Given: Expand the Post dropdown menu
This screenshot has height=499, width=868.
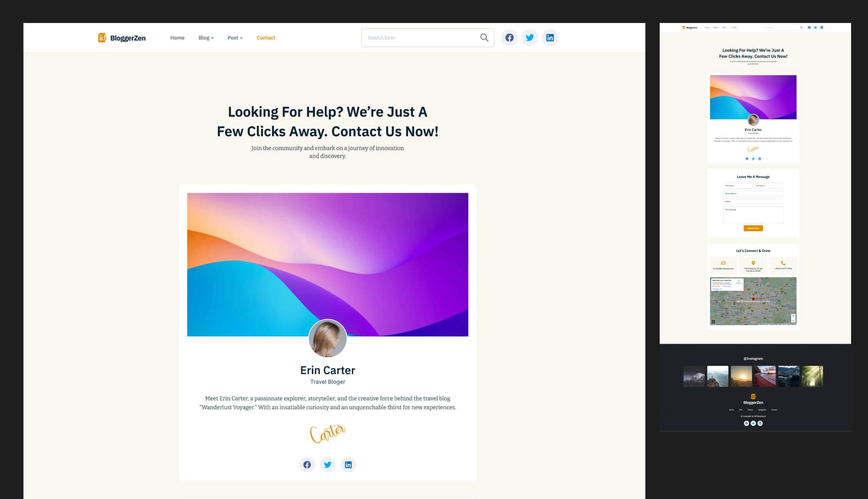Looking at the screenshot, I should (235, 38).
